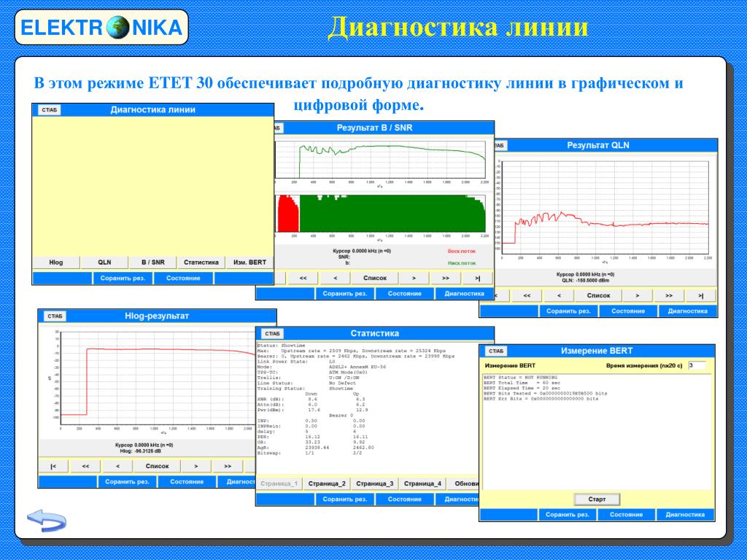Click << in Результат QLN window
This screenshot has height=560, width=747.
tap(527, 296)
